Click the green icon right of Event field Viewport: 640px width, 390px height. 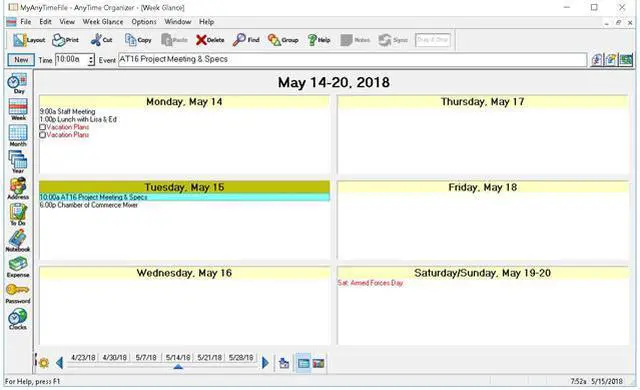click(626, 60)
